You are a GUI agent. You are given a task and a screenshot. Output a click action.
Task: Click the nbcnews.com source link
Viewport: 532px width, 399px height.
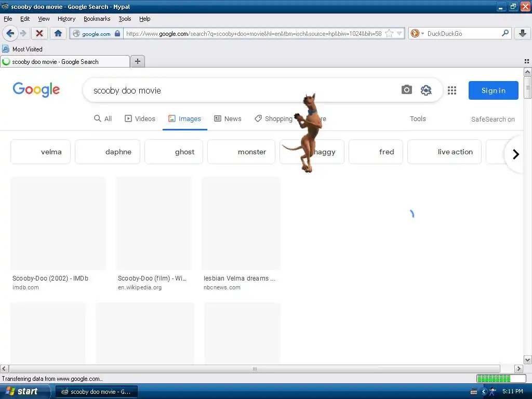(x=222, y=287)
